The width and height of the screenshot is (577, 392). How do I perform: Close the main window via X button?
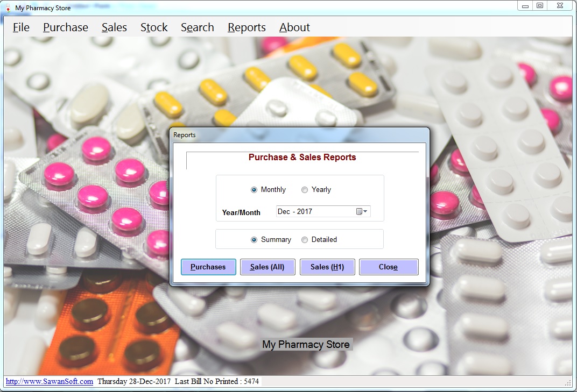560,6
